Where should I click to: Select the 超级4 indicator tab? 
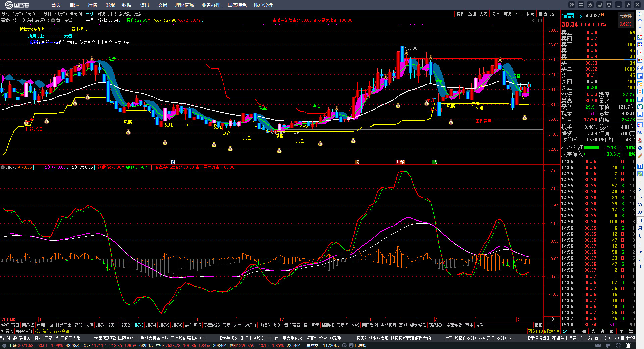[x=151, y=325]
